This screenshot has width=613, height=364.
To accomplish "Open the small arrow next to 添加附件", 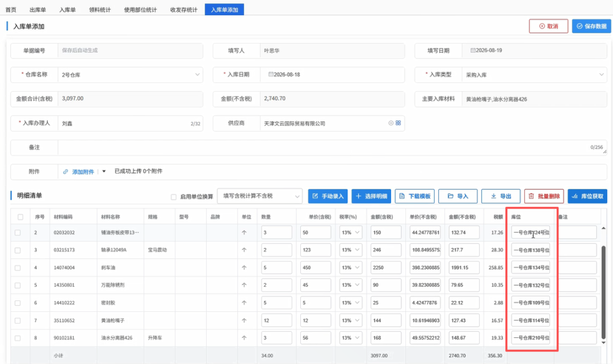I will (104, 171).
